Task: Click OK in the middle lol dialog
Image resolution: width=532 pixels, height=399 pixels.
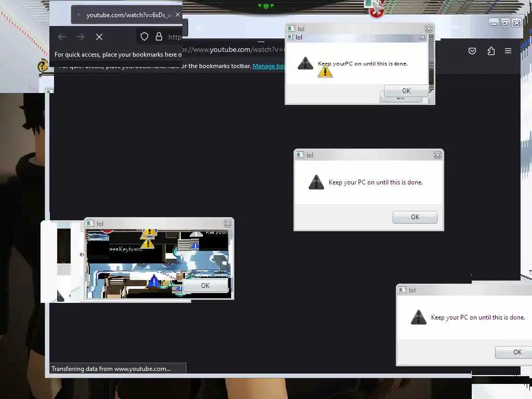Action: [x=415, y=217]
